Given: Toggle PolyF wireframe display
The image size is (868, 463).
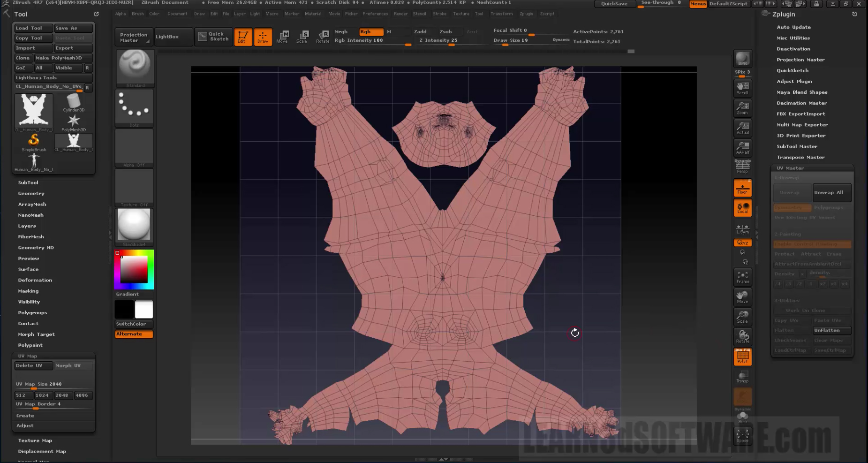Looking at the screenshot, I should [742, 357].
